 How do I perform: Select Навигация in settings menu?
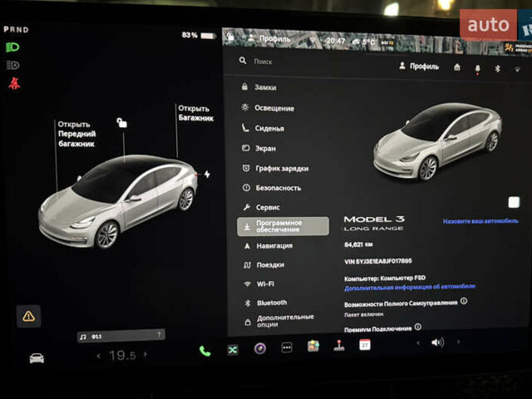(x=273, y=246)
